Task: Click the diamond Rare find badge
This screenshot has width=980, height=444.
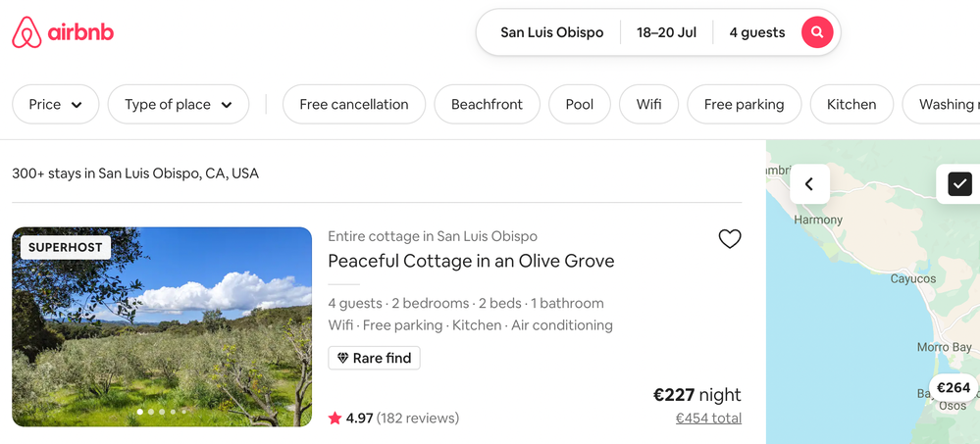Action: [374, 358]
